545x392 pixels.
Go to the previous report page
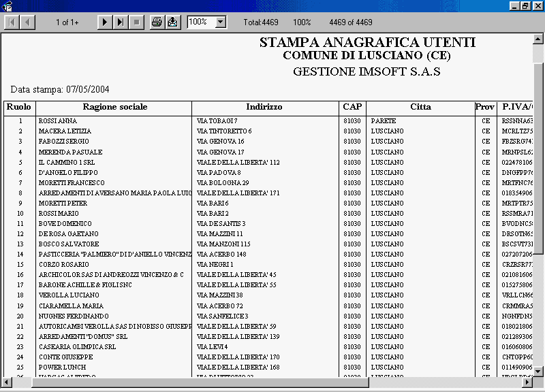(x=27, y=22)
